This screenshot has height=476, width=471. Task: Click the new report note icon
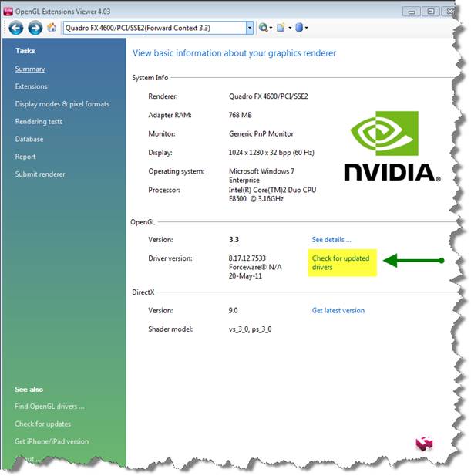click(x=281, y=28)
